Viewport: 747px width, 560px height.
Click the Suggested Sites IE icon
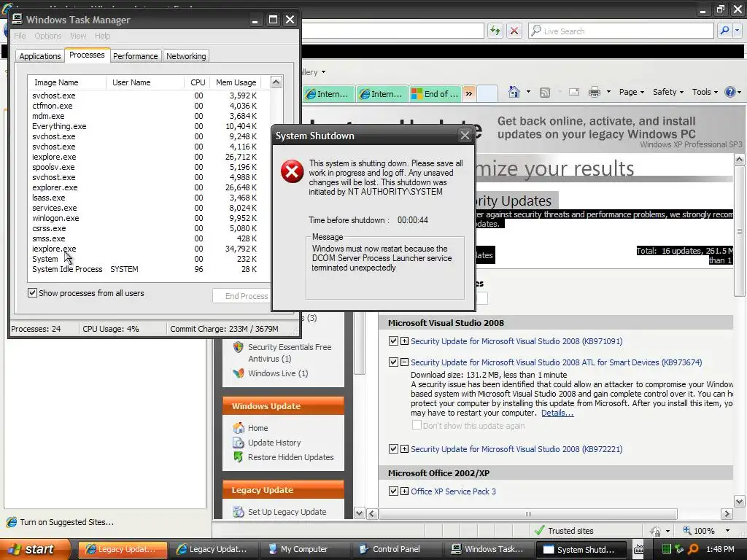(12, 522)
